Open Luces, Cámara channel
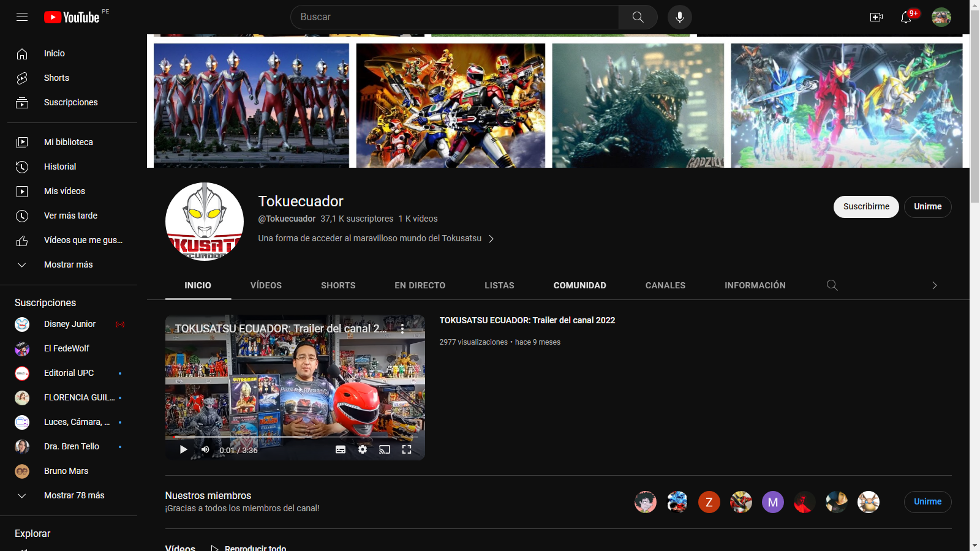The width and height of the screenshot is (980, 551). (69, 422)
